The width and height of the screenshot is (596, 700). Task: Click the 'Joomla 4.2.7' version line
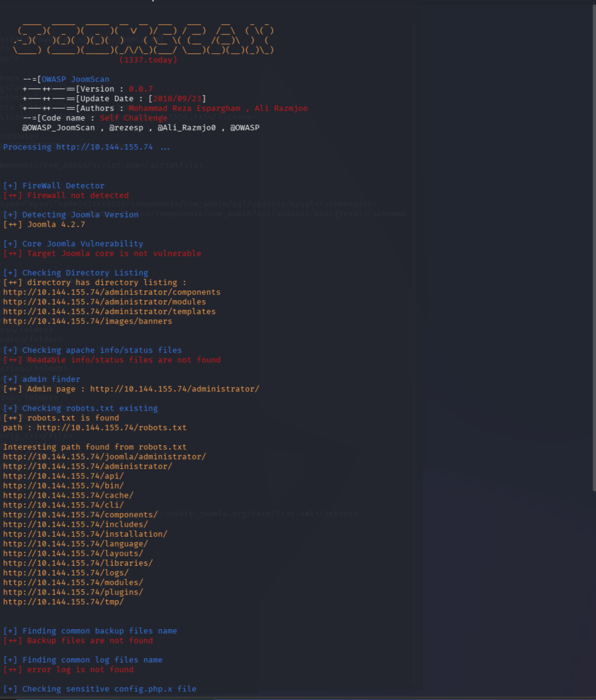44,224
